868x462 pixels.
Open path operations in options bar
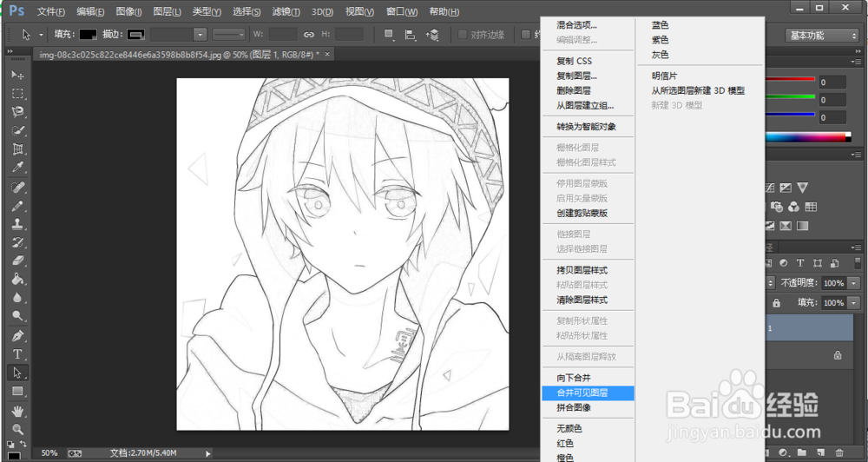pos(390,35)
